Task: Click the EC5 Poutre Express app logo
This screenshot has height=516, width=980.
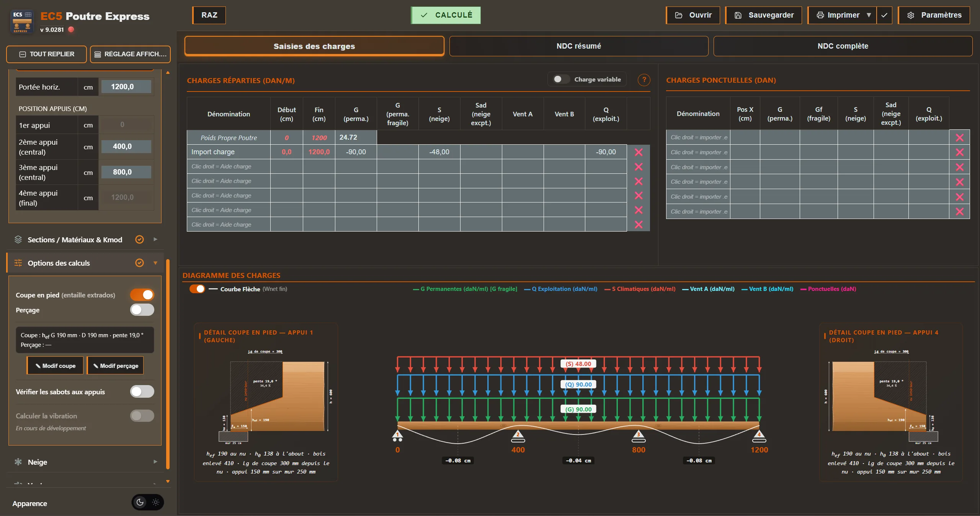Action: tap(22, 21)
